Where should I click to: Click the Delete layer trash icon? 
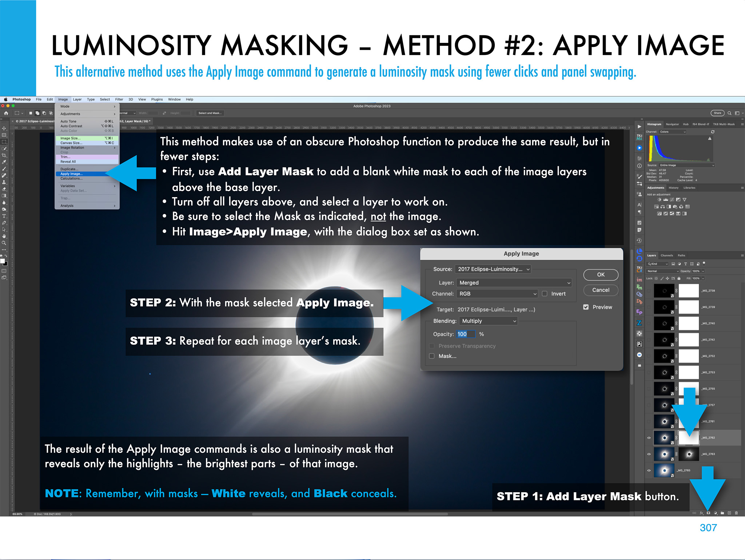tap(736, 513)
